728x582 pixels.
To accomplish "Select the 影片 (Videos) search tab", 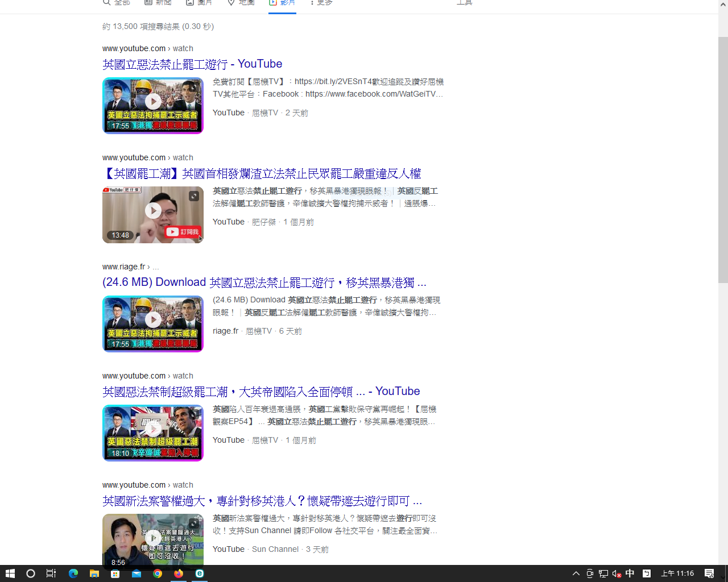I will click(282, 3).
